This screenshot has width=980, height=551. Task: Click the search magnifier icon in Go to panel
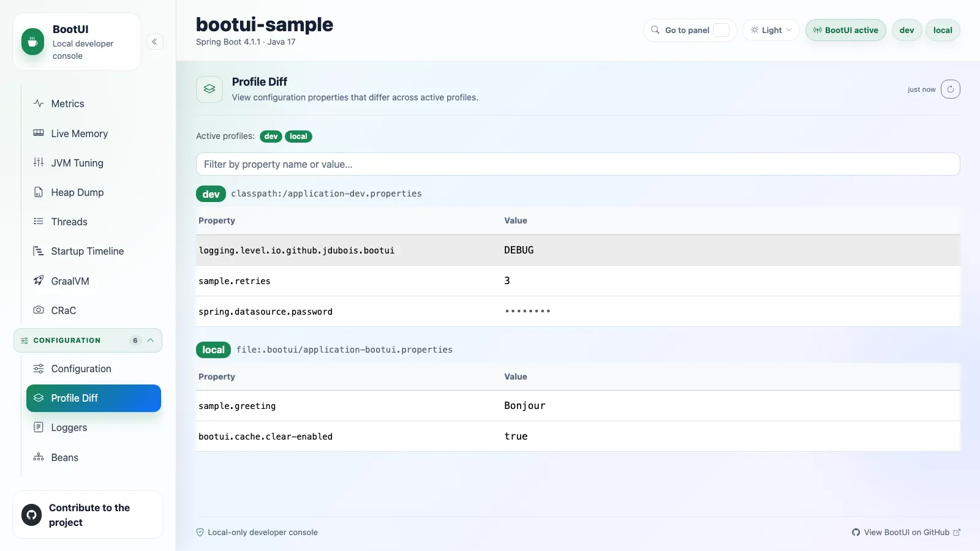coord(655,30)
